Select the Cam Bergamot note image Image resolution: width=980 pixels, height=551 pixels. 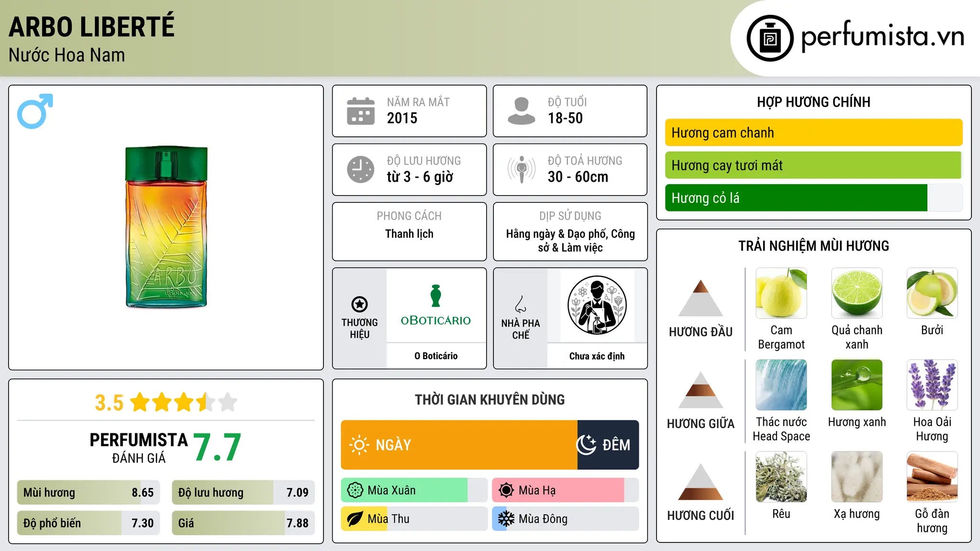(781, 293)
